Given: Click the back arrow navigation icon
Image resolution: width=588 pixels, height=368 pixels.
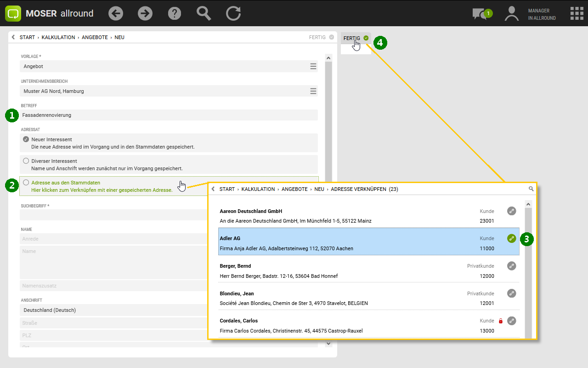Looking at the screenshot, I should (116, 13).
